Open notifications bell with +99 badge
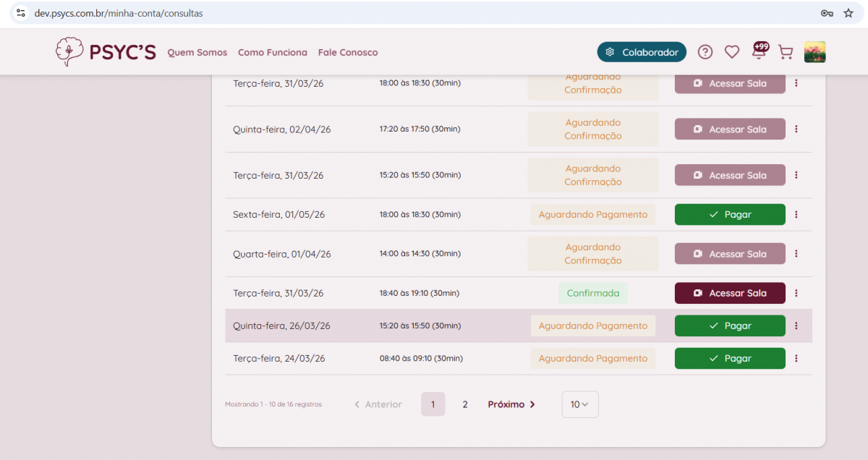The height and width of the screenshot is (460, 868). click(759, 51)
